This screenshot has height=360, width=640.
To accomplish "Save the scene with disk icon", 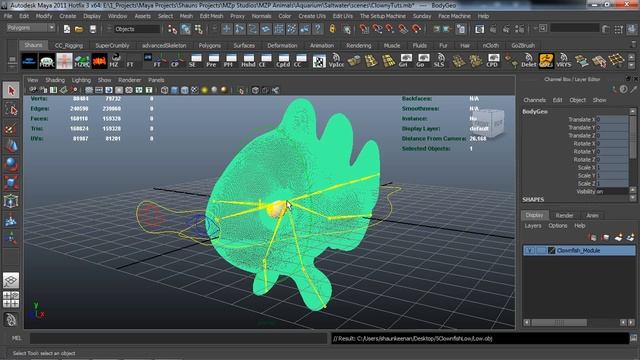I will tap(93, 29).
